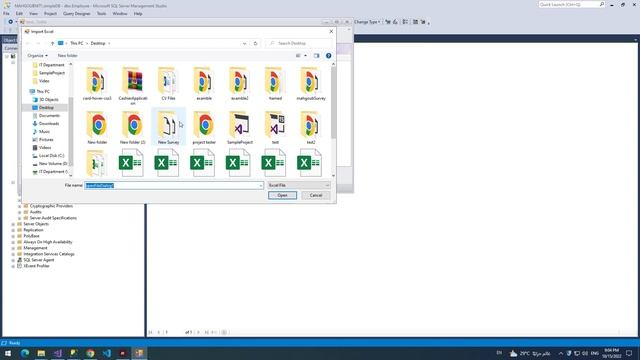Select the hamed folder
This screenshot has width=640, height=360.
tap(275, 84)
